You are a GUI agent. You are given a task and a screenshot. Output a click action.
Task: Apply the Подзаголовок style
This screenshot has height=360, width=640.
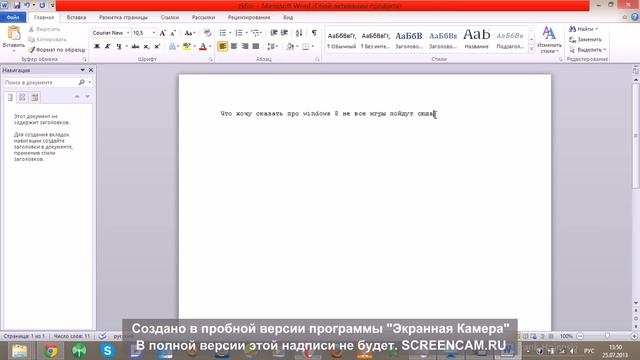pyautogui.click(x=510, y=40)
